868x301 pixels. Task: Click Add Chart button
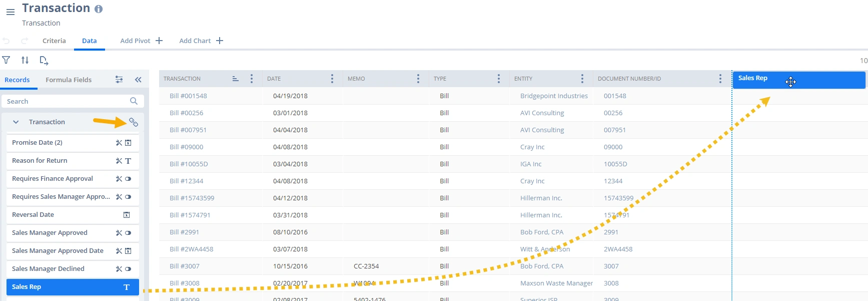(201, 41)
